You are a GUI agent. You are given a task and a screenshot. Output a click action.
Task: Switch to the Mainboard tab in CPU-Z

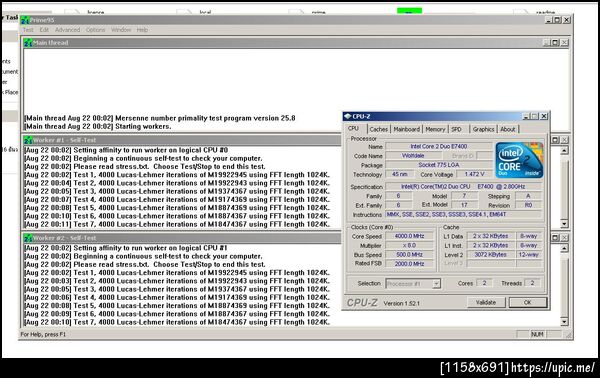(x=406, y=129)
